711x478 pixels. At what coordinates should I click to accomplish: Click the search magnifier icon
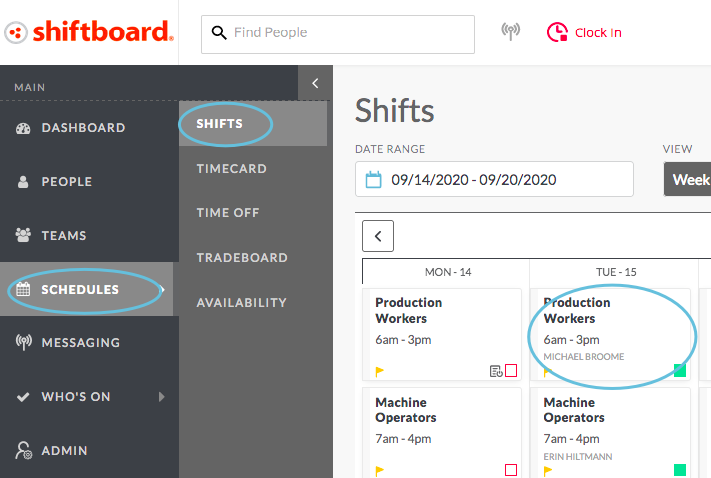219,33
